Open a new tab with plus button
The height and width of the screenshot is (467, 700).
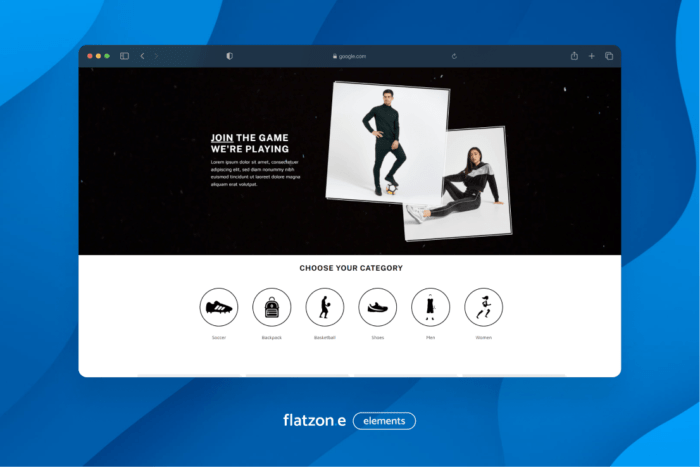tap(591, 56)
